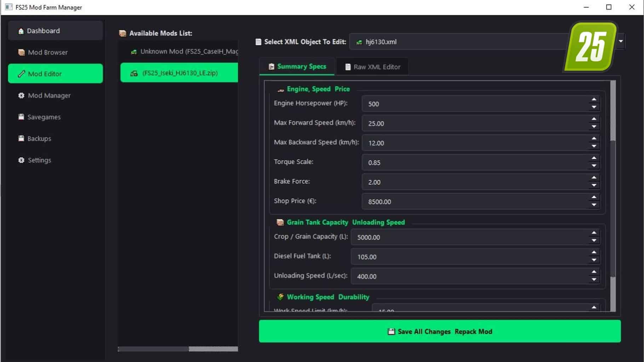
Task: Click the Settings gear icon
Action: (21, 160)
